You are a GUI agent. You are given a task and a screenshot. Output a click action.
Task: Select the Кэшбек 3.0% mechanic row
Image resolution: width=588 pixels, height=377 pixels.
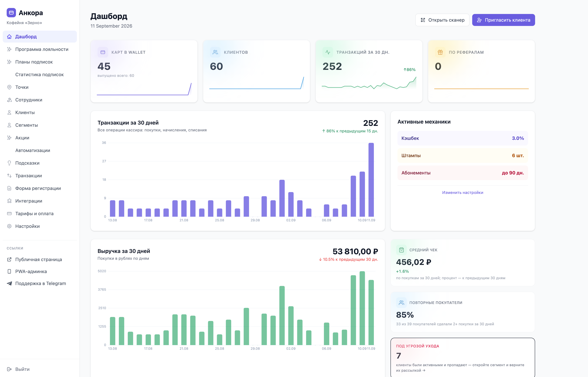[x=463, y=138]
